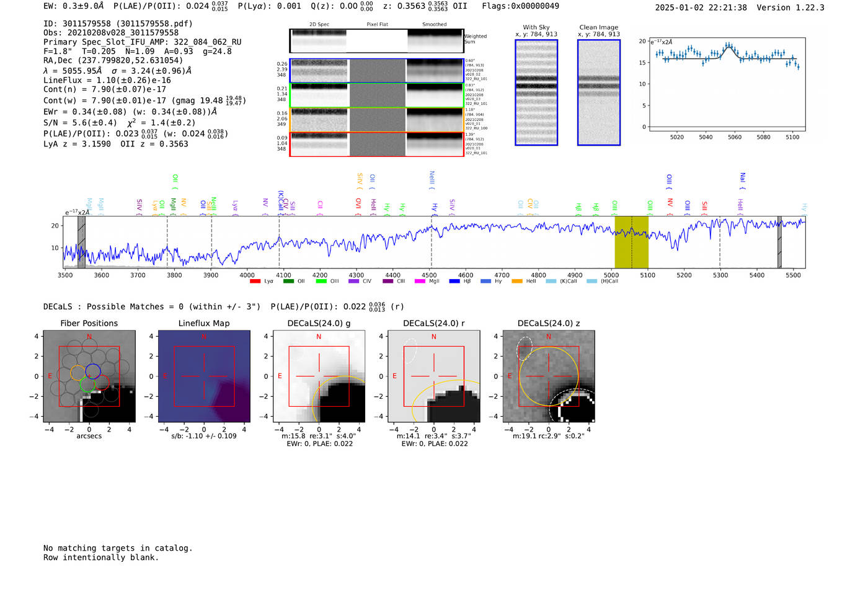The image size is (868, 591).
Task: Click the green fiber circle in Fiber Positions
Action: (87, 384)
